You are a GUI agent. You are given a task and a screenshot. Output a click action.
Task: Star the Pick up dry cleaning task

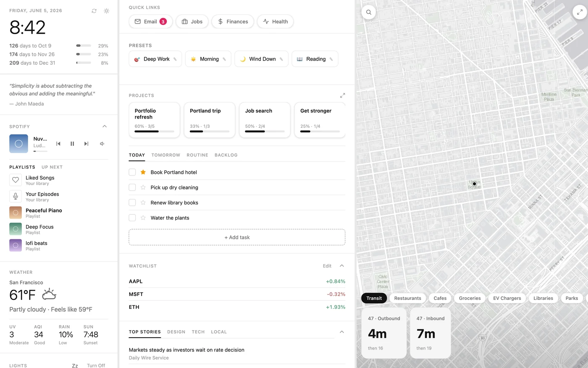pos(143,188)
